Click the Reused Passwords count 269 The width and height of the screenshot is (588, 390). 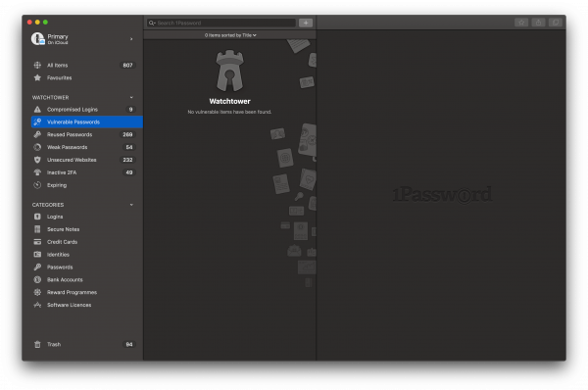click(127, 134)
